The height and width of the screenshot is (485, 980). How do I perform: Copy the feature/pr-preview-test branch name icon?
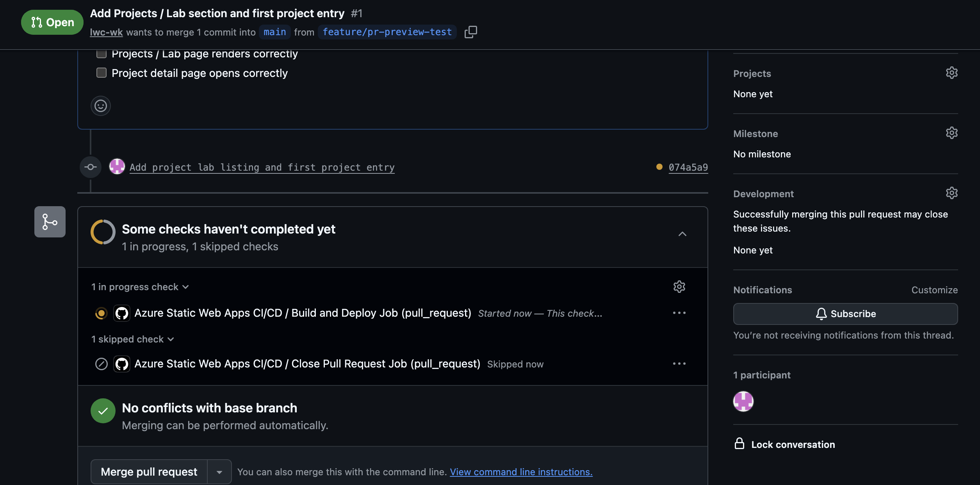coord(470,32)
